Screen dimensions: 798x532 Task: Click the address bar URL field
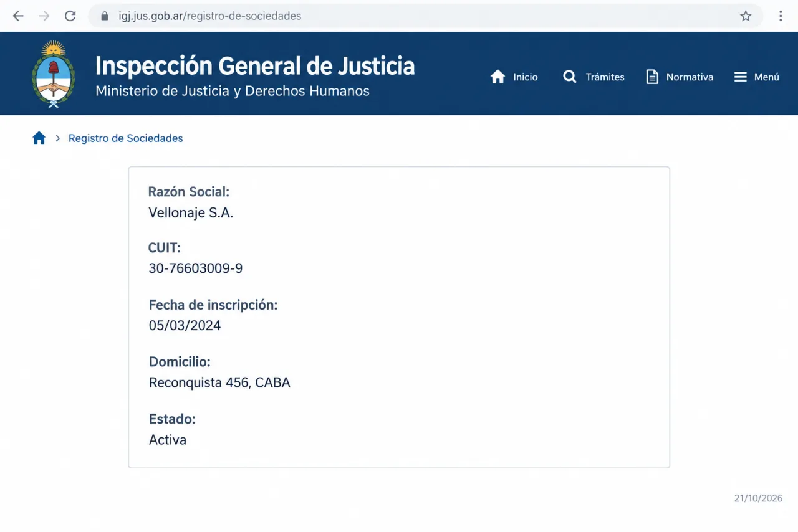[425, 16]
